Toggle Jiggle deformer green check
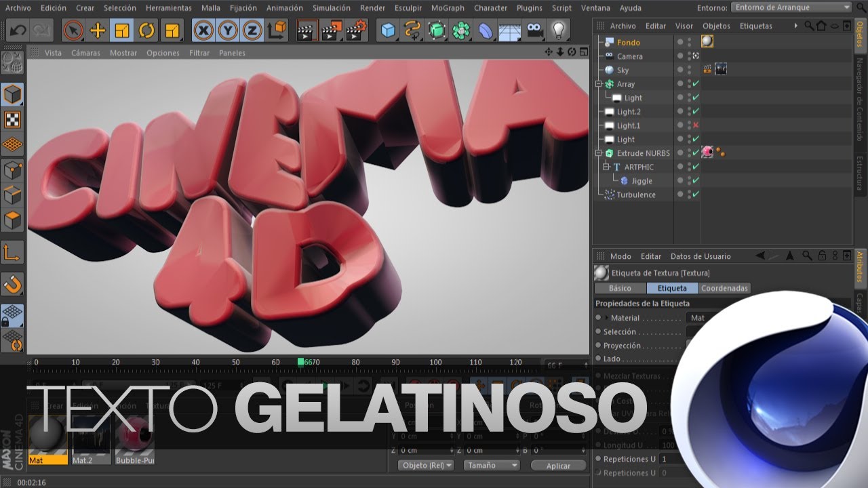 (x=695, y=181)
